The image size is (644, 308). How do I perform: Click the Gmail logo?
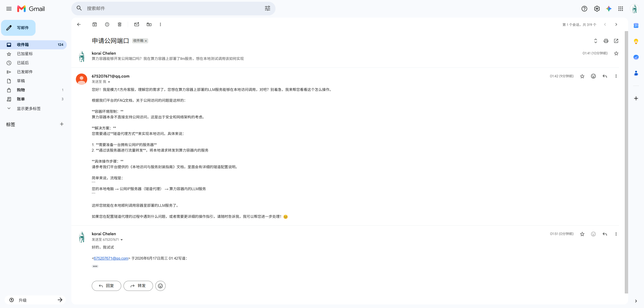click(x=31, y=9)
